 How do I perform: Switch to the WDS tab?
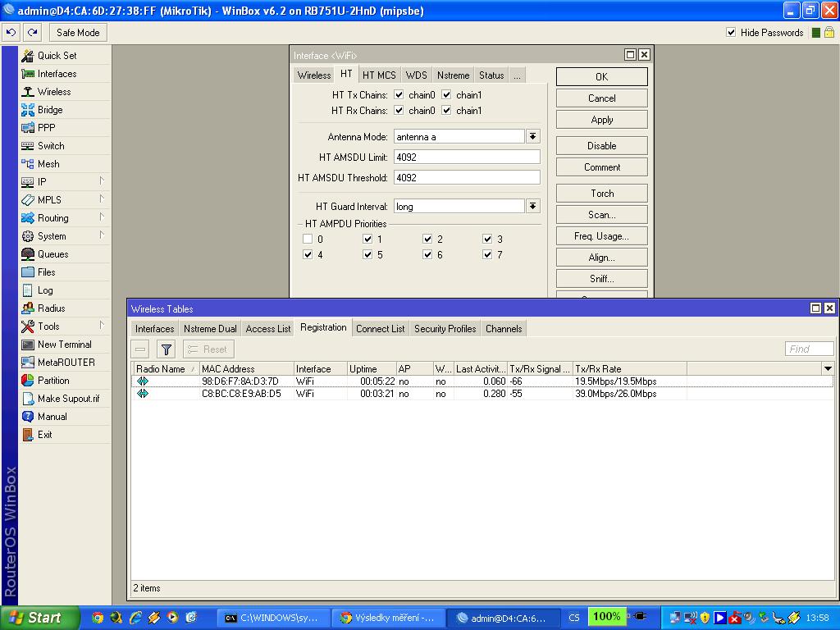tap(416, 75)
